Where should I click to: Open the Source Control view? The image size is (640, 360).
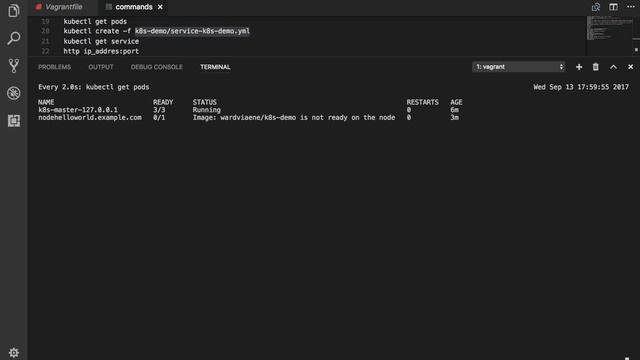[x=13, y=66]
